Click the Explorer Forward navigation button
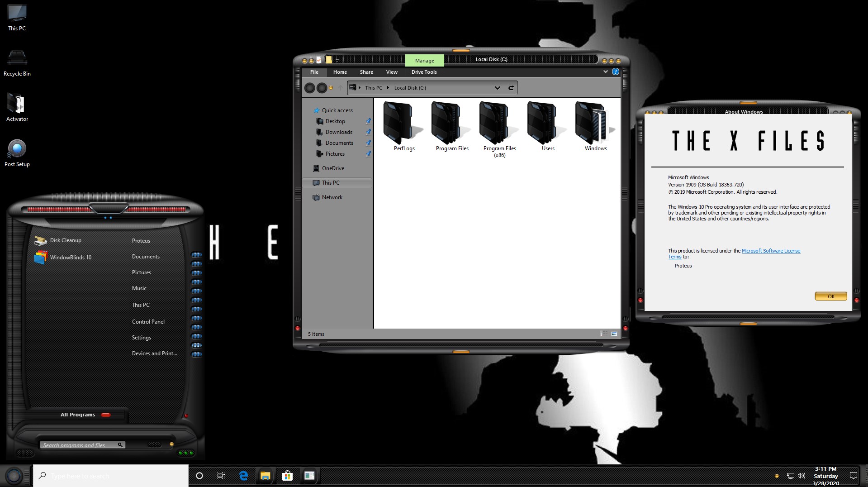This screenshot has height=487, width=868. pos(322,88)
